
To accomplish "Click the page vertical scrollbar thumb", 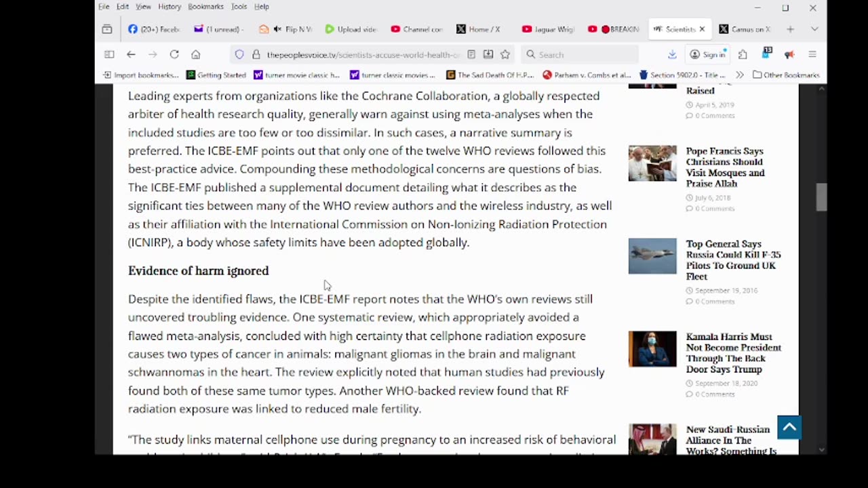I will [821, 197].
